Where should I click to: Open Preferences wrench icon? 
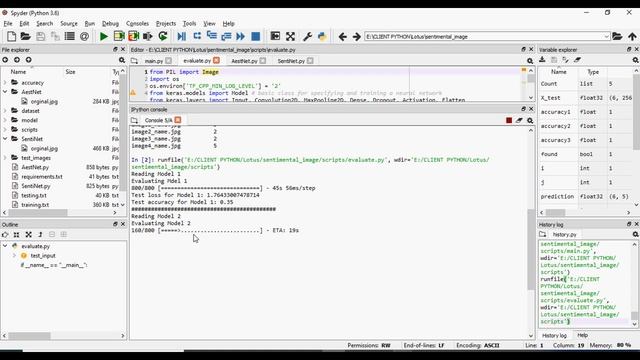[x=307, y=36]
